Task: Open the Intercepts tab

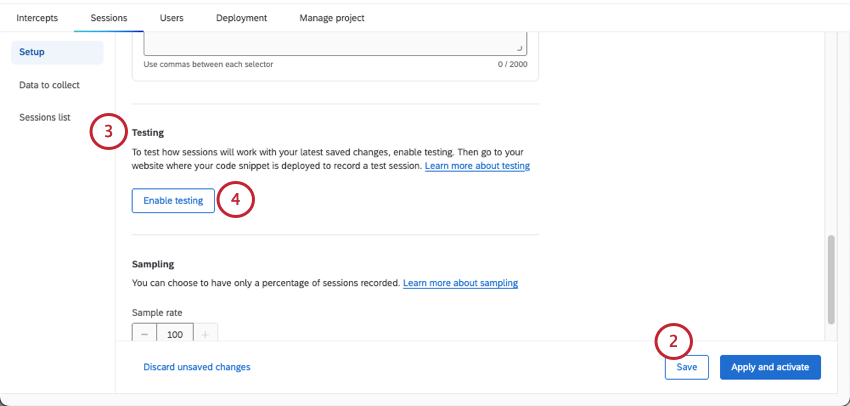Action: pyautogui.click(x=37, y=18)
